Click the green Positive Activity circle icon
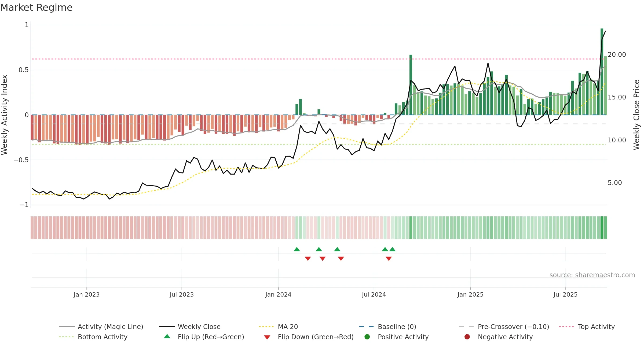 pyautogui.click(x=367, y=337)
